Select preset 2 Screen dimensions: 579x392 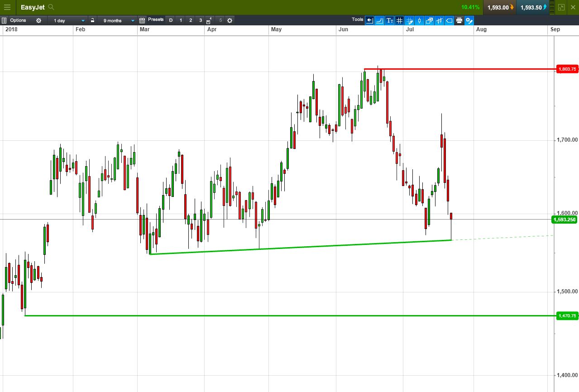click(191, 20)
